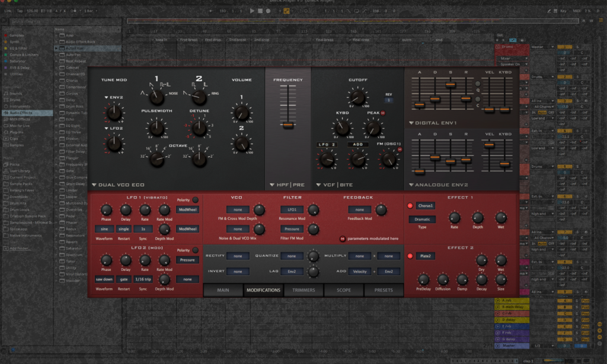Click the LFO 1 Phase knob
Image resolution: width=607 pixels, height=364 pixels.
[106, 210]
